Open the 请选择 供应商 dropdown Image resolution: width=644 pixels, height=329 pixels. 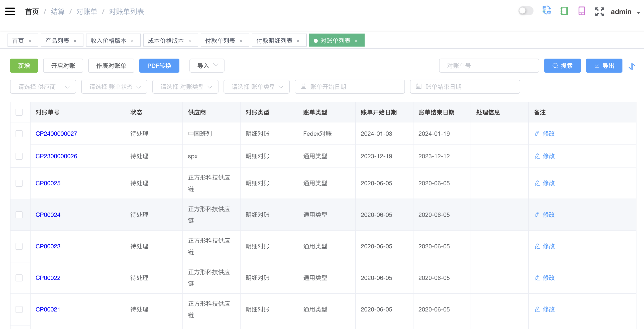coord(43,87)
